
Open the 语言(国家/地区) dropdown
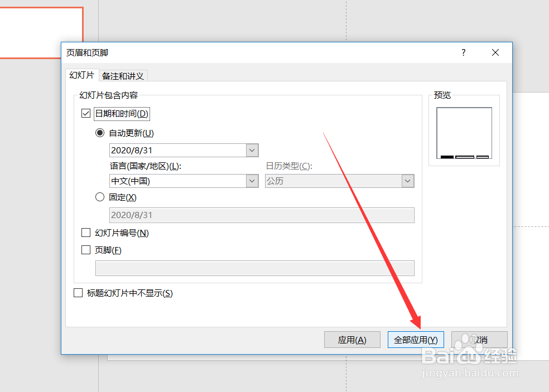[252, 181]
